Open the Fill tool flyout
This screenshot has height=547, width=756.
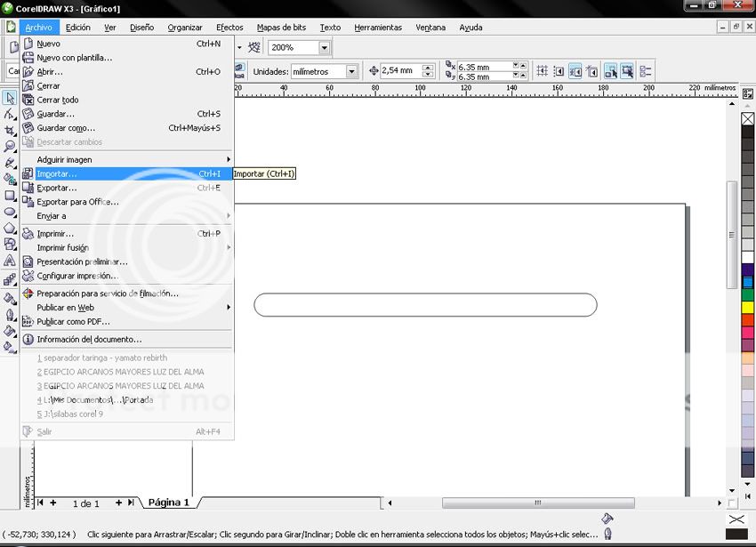pos(10,331)
